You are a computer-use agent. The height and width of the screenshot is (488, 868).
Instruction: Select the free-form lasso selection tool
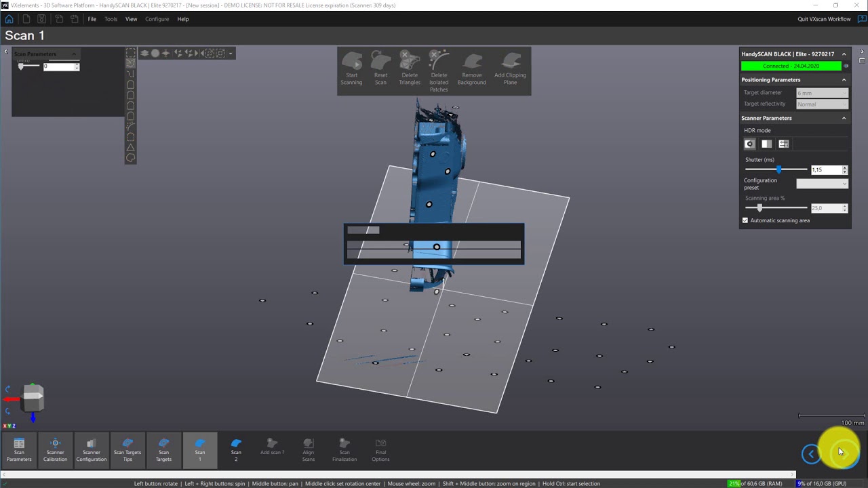[131, 158]
